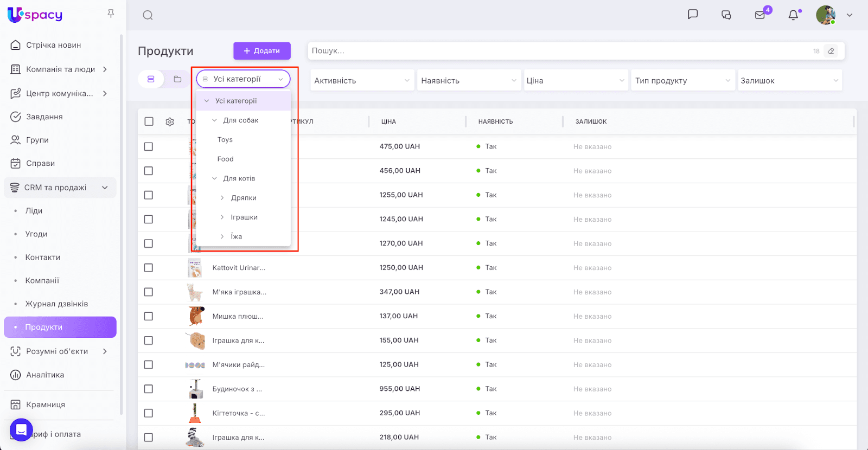868x450 pixels.
Task: Open the mail inbox icon
Action: click(x=760, y=15)
